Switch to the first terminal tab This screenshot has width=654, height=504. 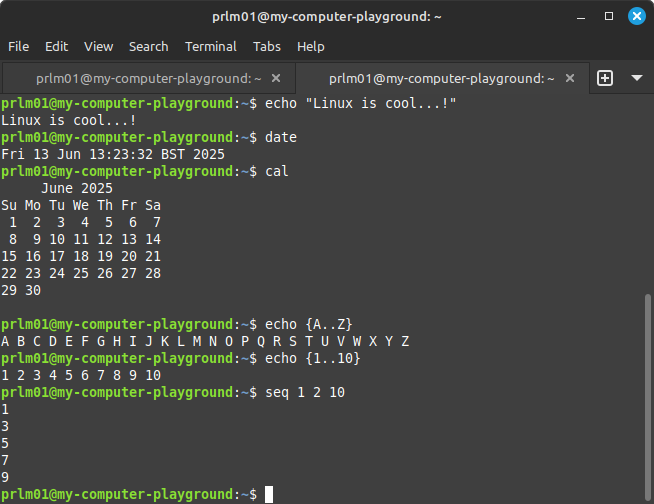pyautogui.click(x=148, y=78)
